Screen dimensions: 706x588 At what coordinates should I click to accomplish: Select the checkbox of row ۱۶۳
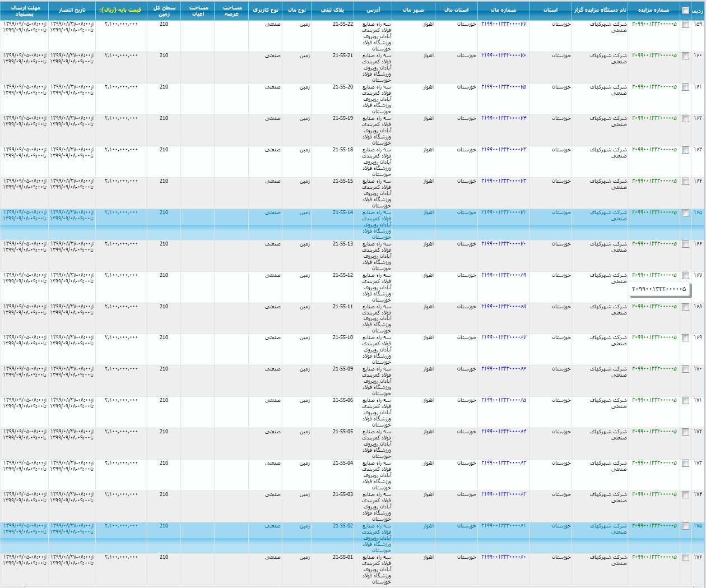pyautogui.click(x=685, y=150)
